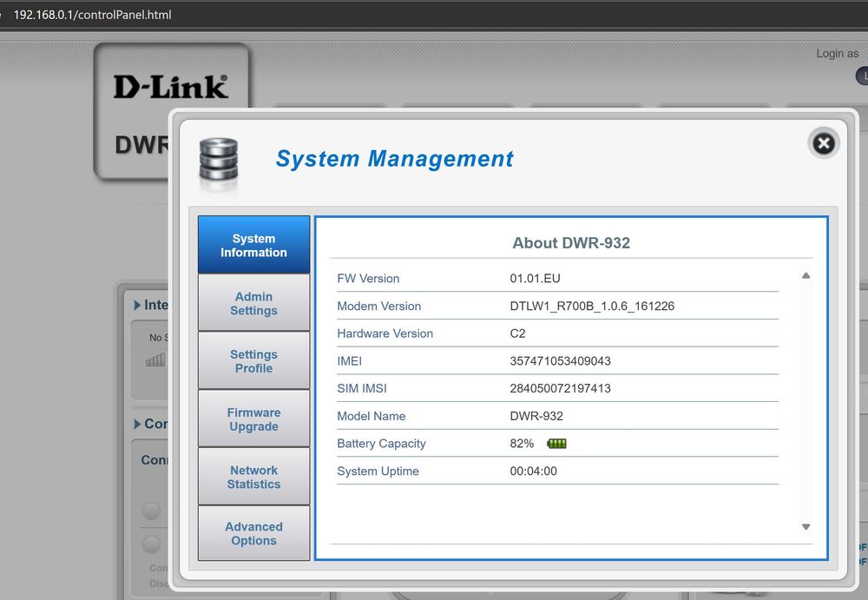
Task: Click modem version DTLW1_R700B_1.0.6_161226
Action: [x=592, y=307]
